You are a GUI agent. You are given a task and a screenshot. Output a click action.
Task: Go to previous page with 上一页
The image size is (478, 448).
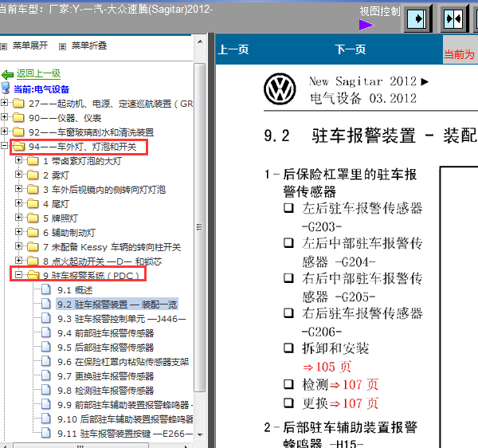(x=233, y=49)
